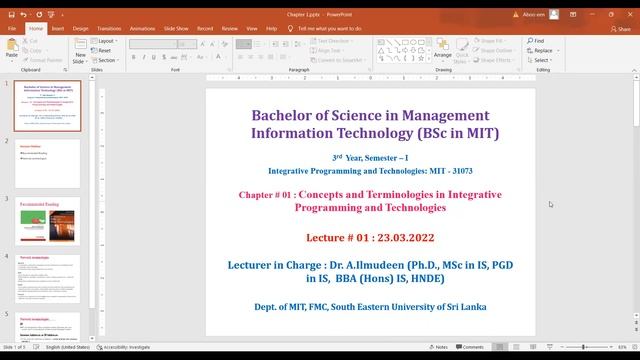Click the Share button
This screenshot has height=360, width=640.
tap(620, 29)
